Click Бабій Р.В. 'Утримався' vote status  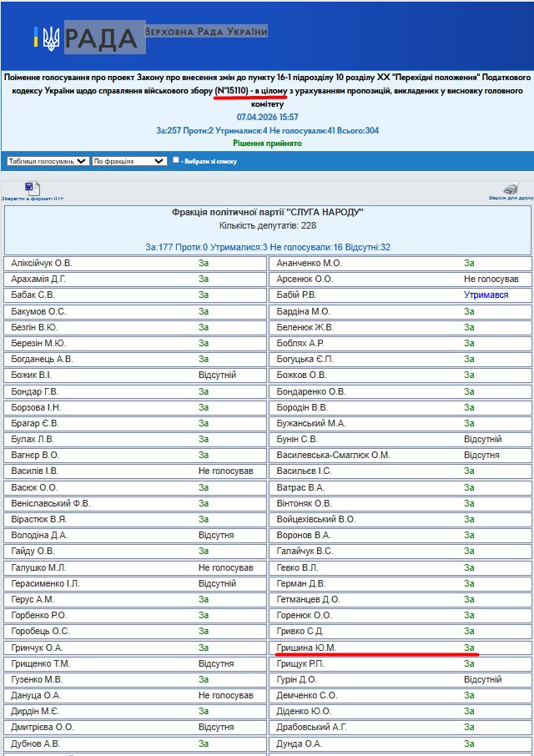(x=486, y=295)
